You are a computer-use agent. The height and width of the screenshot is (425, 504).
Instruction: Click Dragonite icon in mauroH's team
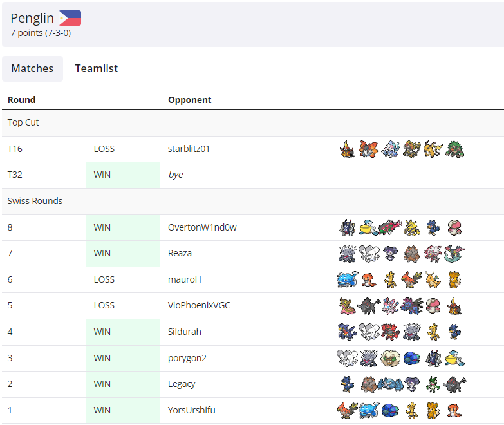tap(433, 279)
